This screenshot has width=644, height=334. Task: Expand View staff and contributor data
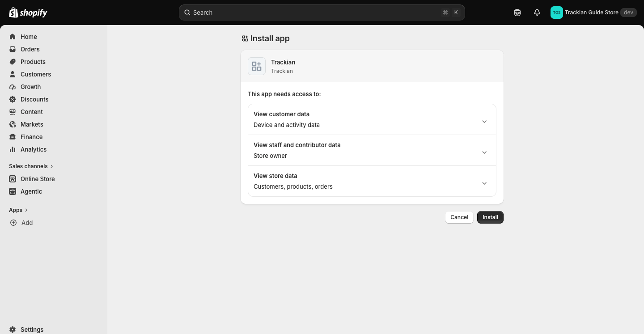[x=372, y=150]
